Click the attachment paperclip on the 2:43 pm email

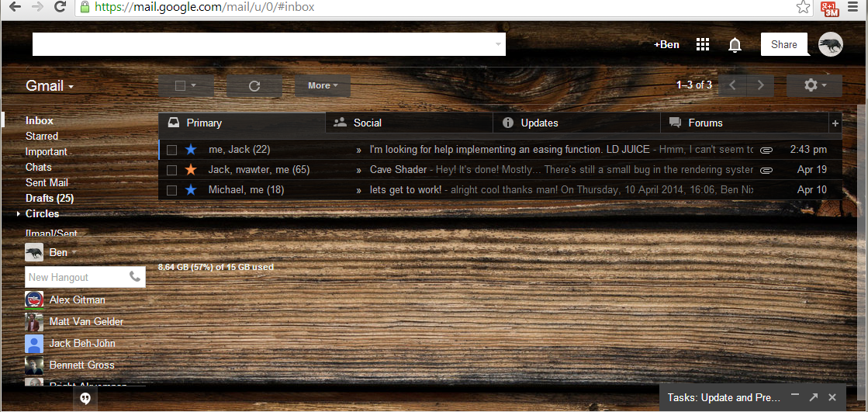pyautogui.click(x=766, y=150)
